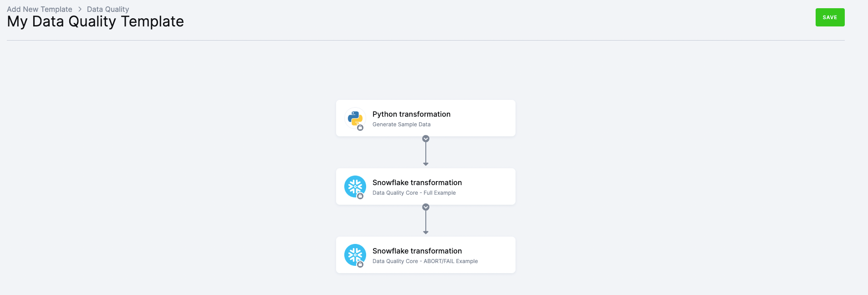Click the lock badge on Full Example Snowflake icon
Screen dimensions: 868x295
click(361, 196)
